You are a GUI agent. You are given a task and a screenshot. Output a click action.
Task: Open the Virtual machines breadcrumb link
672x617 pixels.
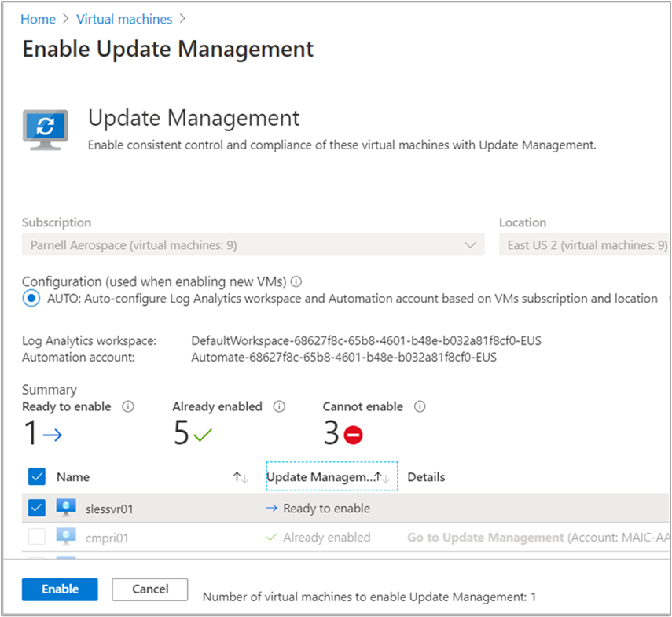124,19
